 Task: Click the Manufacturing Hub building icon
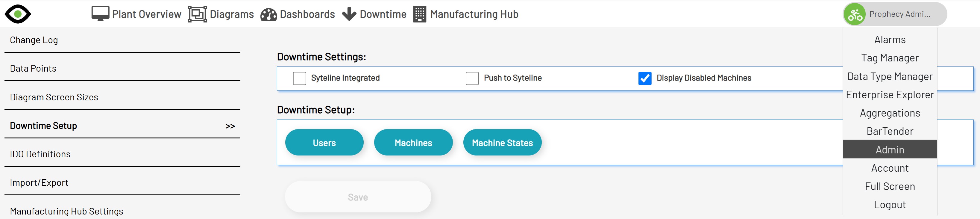(419, 14)
